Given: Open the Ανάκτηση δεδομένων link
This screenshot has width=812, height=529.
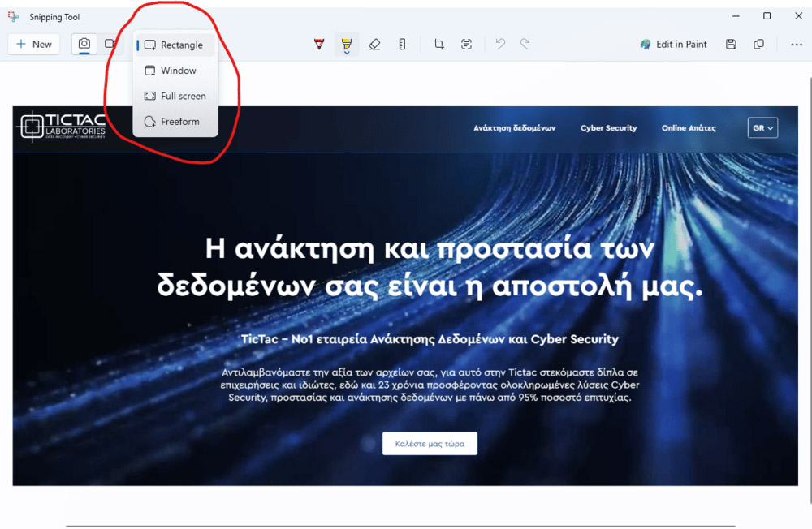Looking at the screenshot, I should click(x=514, y=128).
